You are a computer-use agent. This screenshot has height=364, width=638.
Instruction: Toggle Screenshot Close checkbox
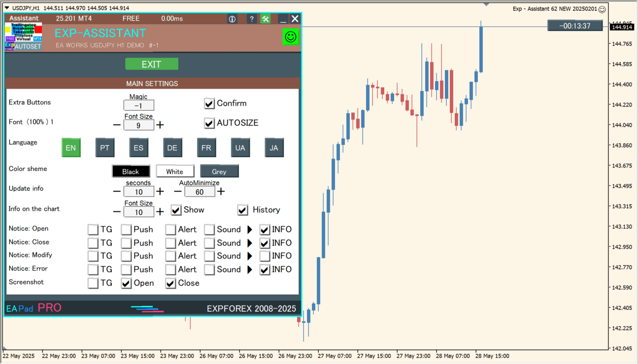171,283
